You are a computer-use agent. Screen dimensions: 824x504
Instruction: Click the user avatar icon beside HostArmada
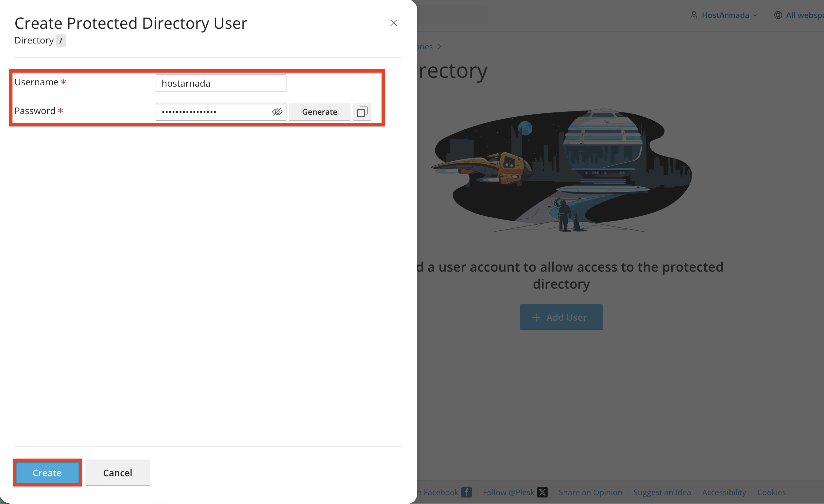click(x=694, y=15)
